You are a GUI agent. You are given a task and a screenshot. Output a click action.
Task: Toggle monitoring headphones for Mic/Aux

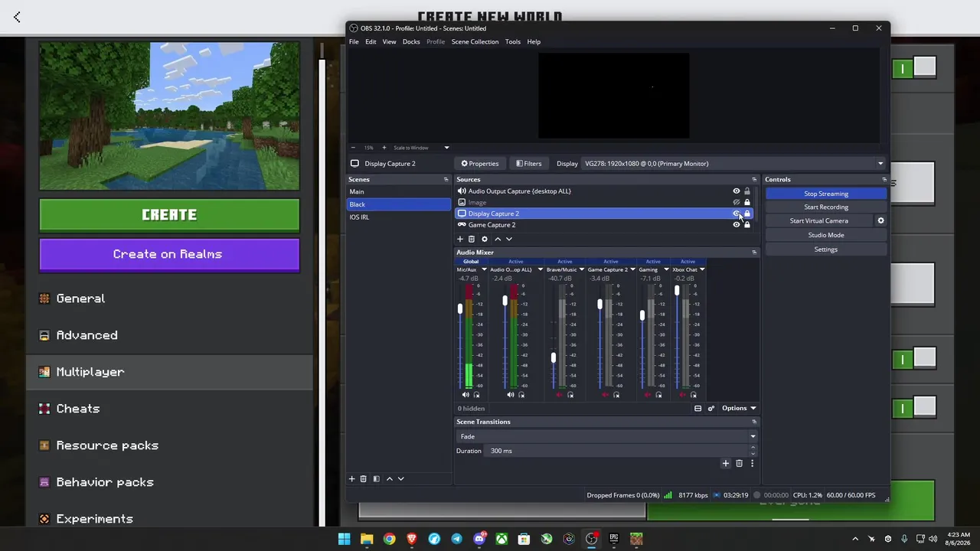pos(476,395)
